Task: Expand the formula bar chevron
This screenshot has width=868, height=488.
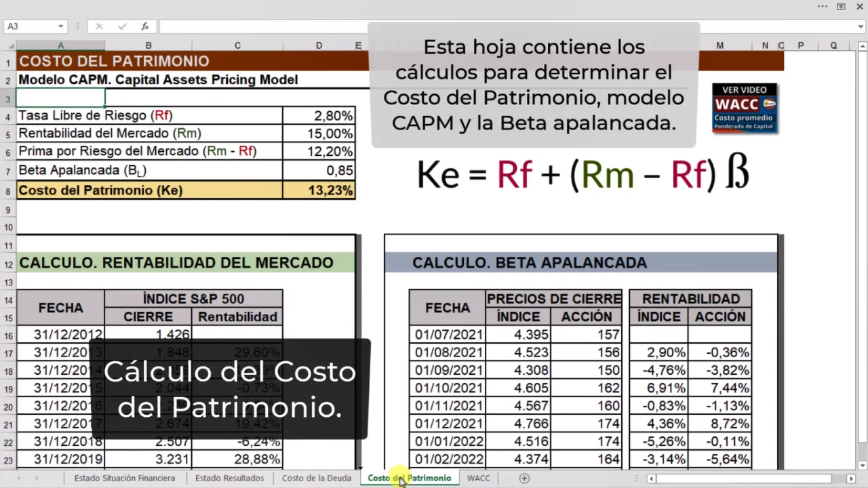Action: [861, 26]
